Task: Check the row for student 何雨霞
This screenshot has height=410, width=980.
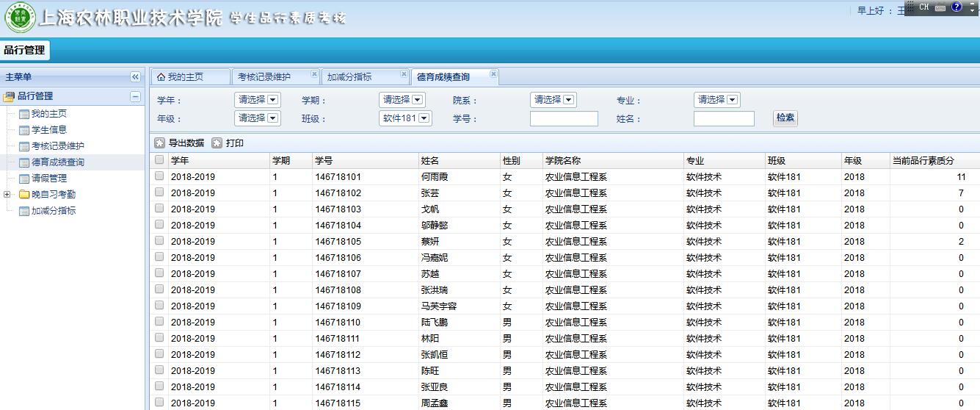Action: [159, 176]
